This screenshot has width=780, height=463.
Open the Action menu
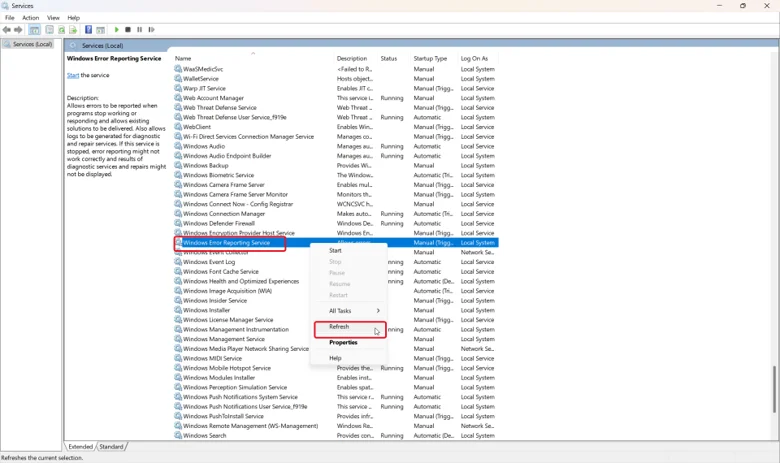point(30,17)
